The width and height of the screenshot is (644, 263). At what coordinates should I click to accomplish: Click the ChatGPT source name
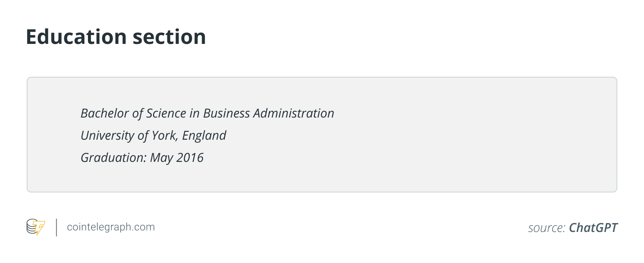[593, 228]
